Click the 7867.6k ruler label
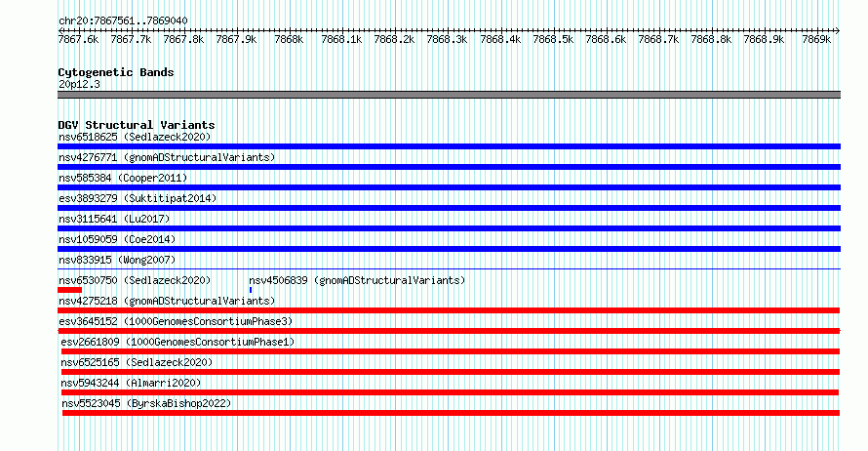The image size is (868, 451). [79, 40]
